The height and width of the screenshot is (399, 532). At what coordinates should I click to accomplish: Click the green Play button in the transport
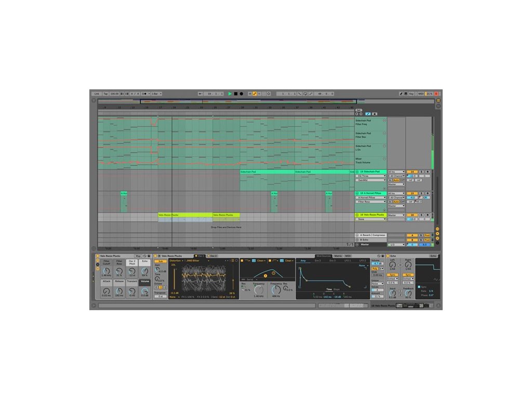click(x=230, y=94)
